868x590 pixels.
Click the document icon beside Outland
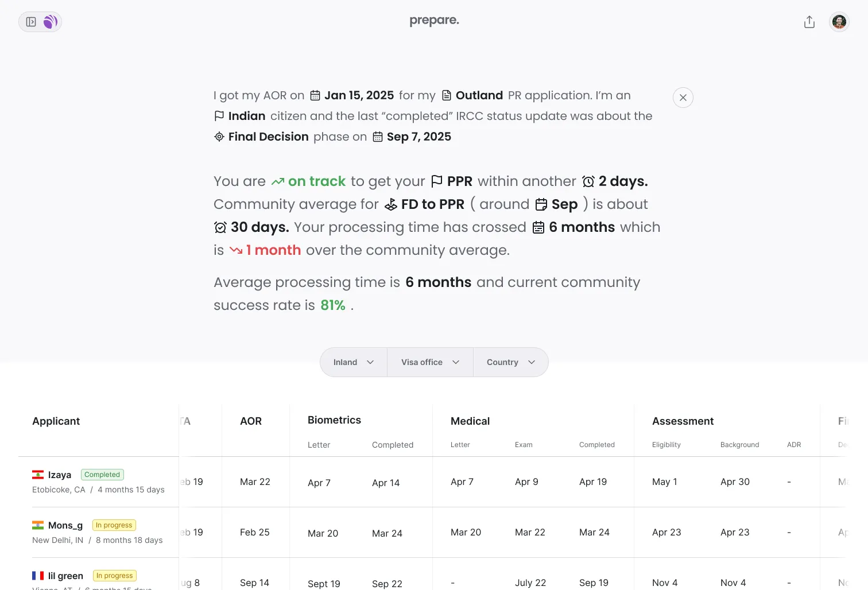[446, 95]
